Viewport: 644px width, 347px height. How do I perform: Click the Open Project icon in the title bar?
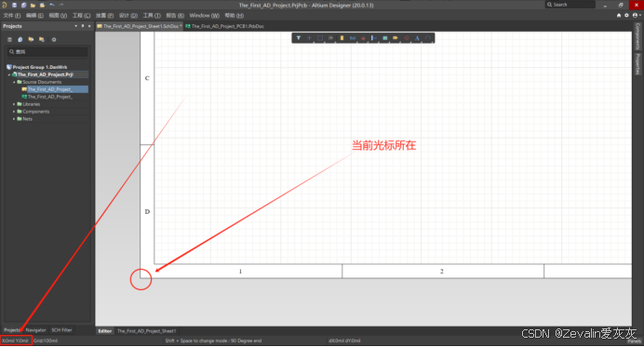coord(42,5)
